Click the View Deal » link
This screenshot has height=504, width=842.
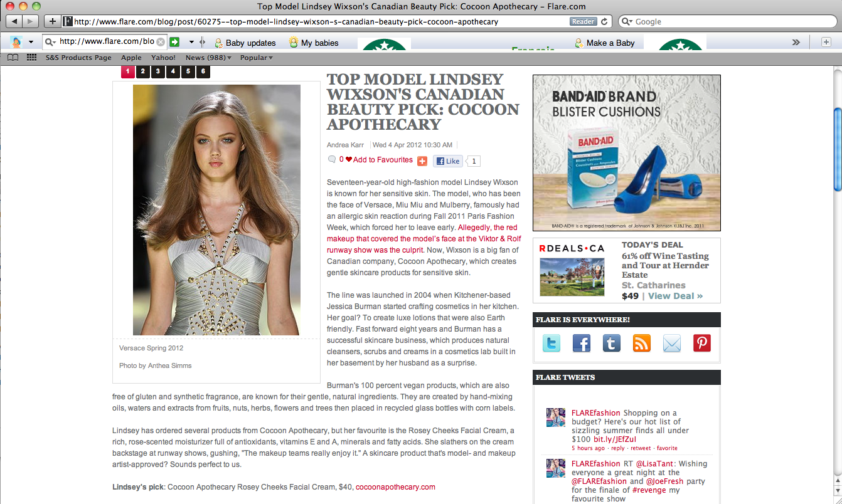tap(675, 296)
